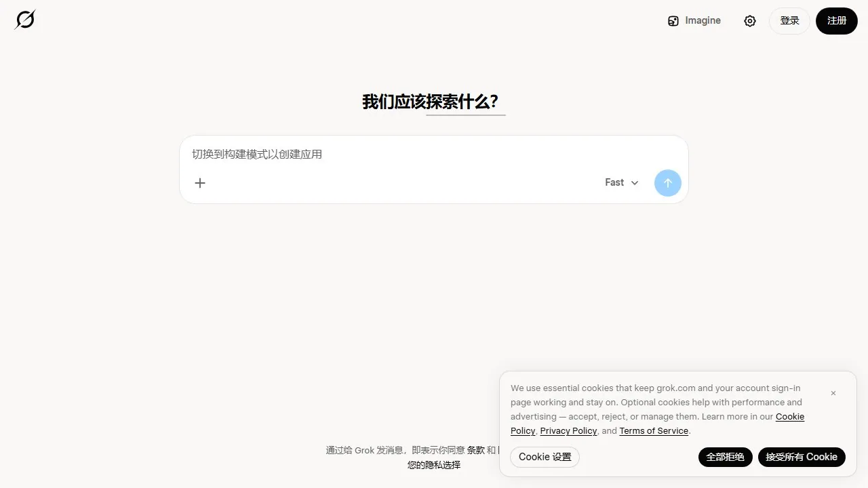This screenshot has height=488, width=868.
Task: Open Cookie 设置 preferences
Action: point(545,457)
